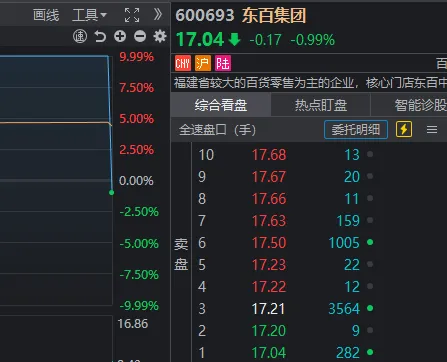
Task: Click the 全速盘口 (手) header label
Action: [217, 130]
